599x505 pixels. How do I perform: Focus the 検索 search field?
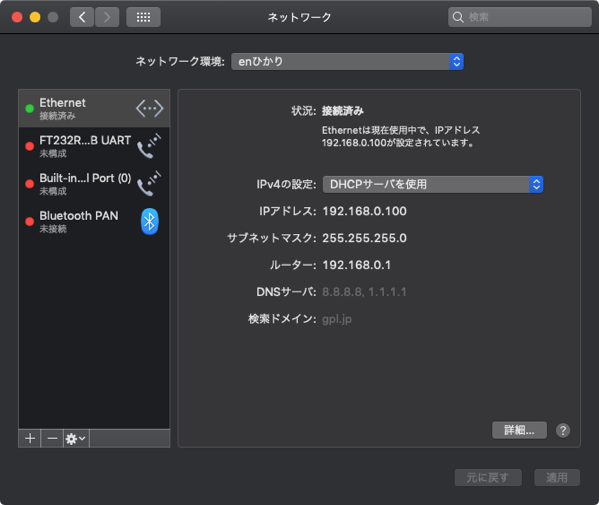pos(520,17)
